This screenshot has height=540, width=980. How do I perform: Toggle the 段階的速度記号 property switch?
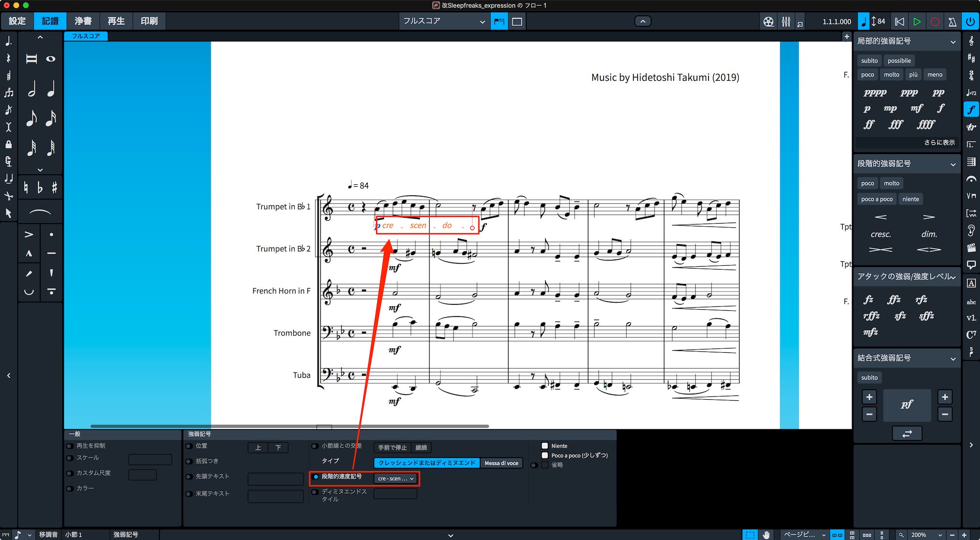(x=315, y=477)
